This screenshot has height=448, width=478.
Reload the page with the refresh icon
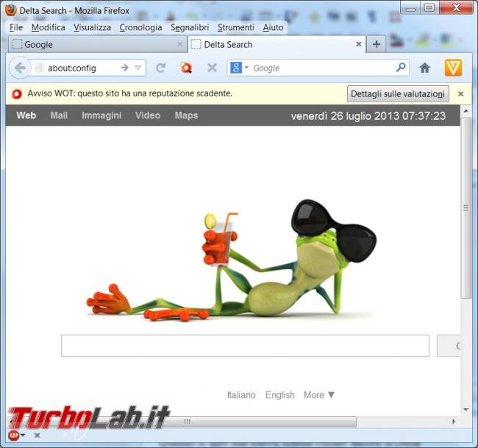160,68
